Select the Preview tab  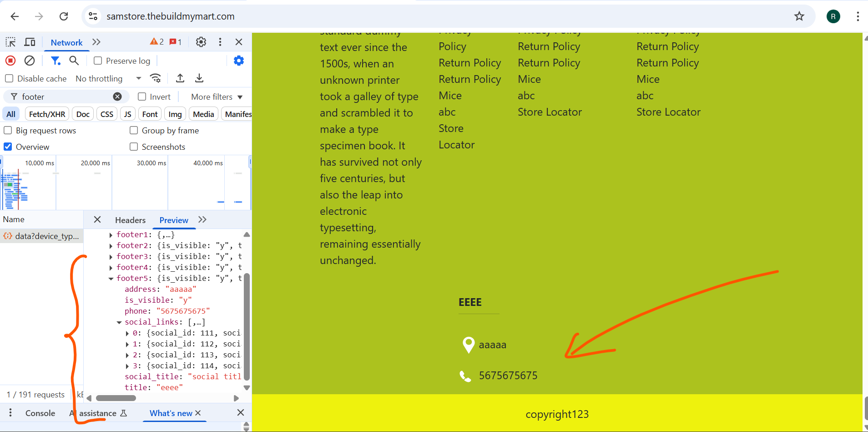[174, 220]
